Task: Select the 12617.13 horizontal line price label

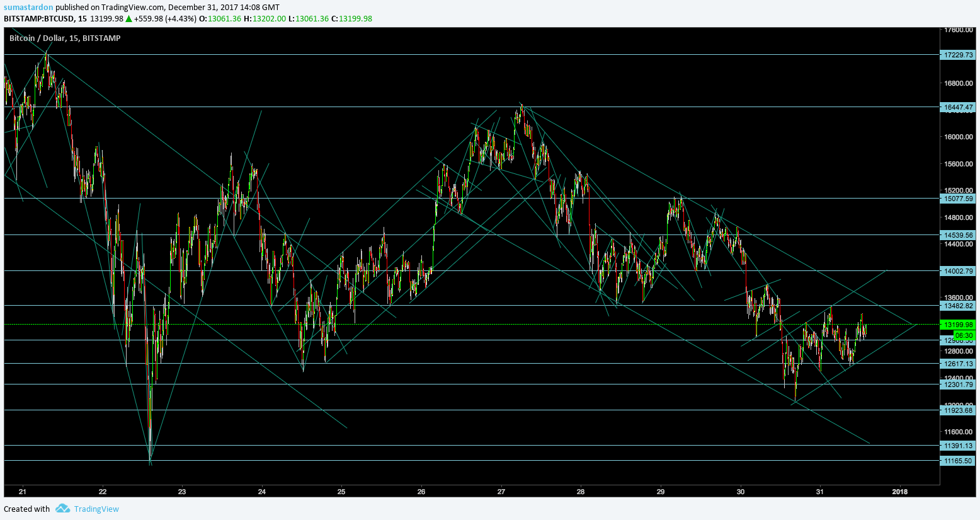Action: pyautogui.click(x=957, y=364)
